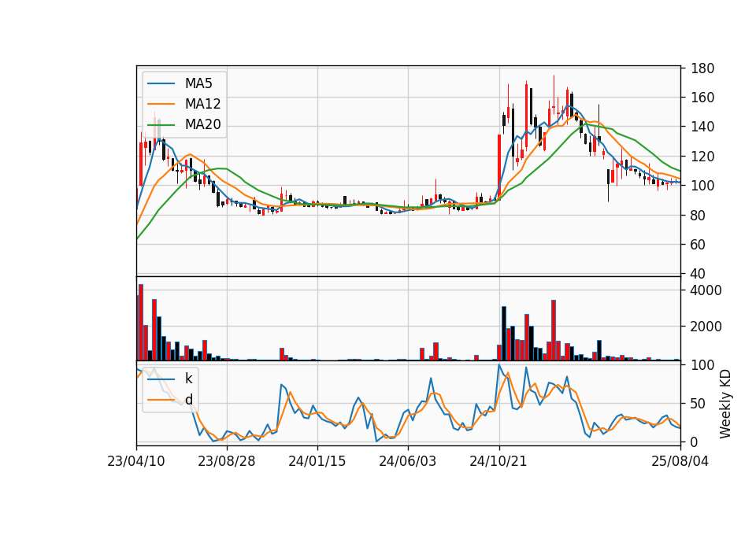Click the tallest red volume bar at chart start

141,323
